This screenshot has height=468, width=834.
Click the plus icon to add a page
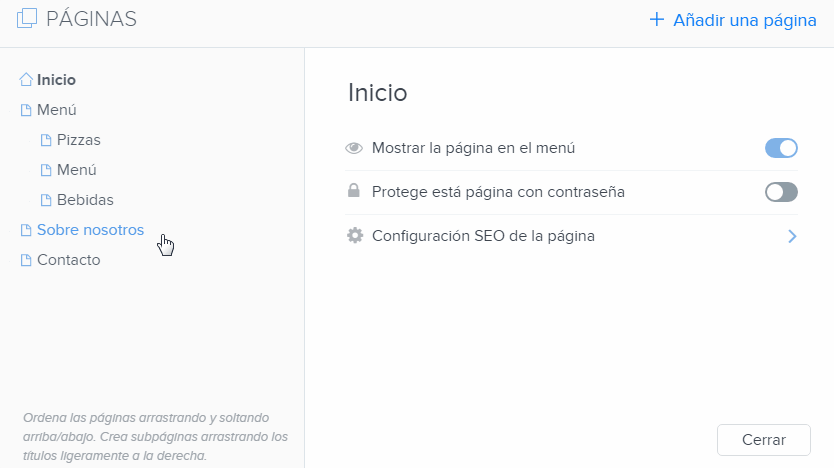pyautogui.click(x=656, y=19)
